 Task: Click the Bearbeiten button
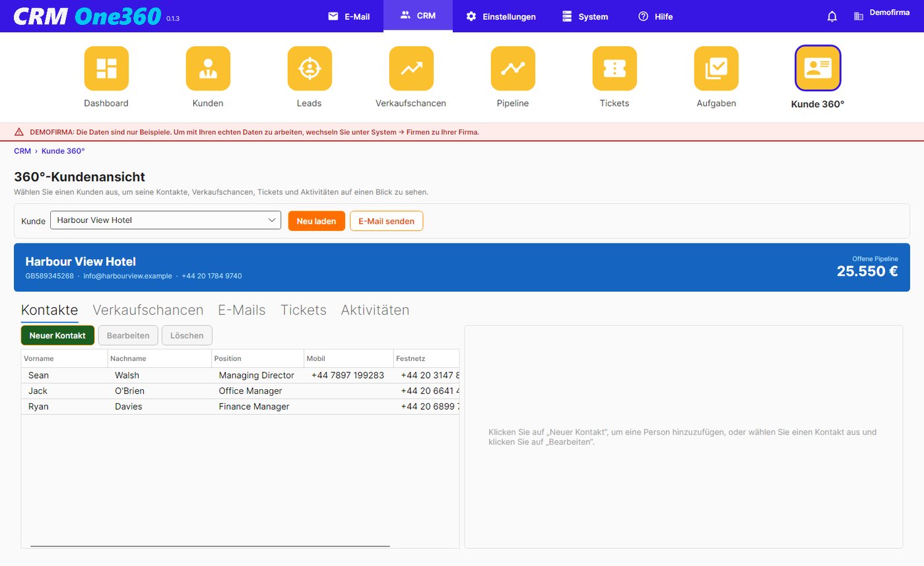(x=128, y=335)
